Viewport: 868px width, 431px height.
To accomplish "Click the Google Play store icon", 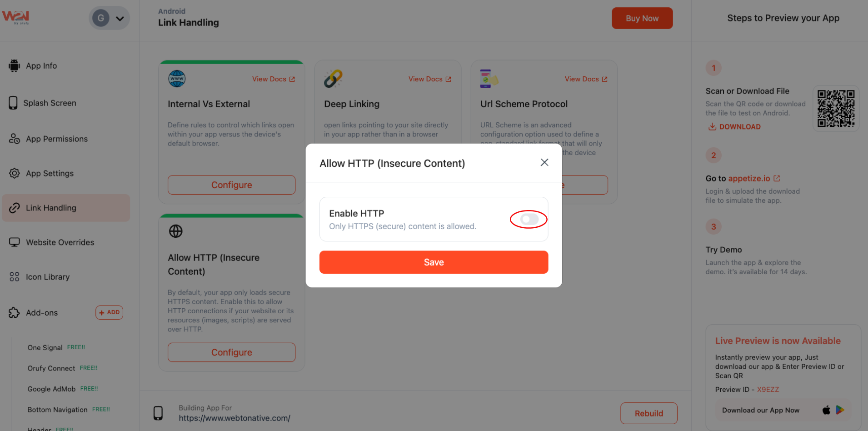I will coord(840,410).
